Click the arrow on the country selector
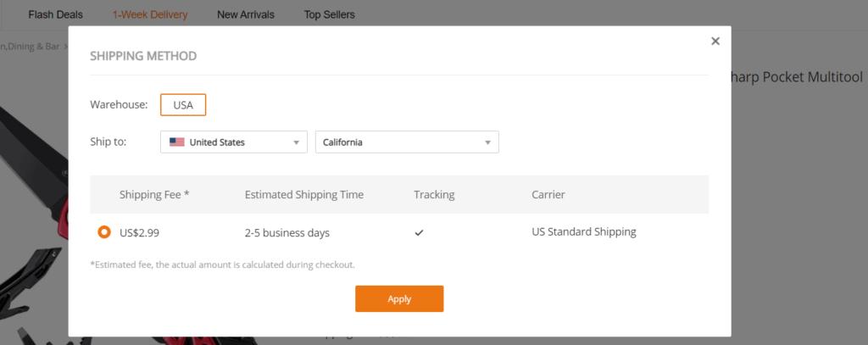The height and width of the screenshot is (345, 868). pos(296,142)
